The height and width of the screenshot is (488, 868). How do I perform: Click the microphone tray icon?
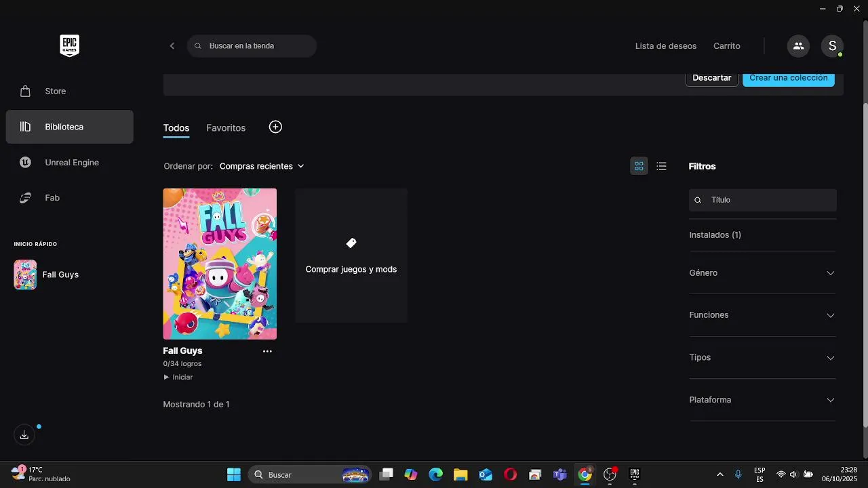[738, 474]
